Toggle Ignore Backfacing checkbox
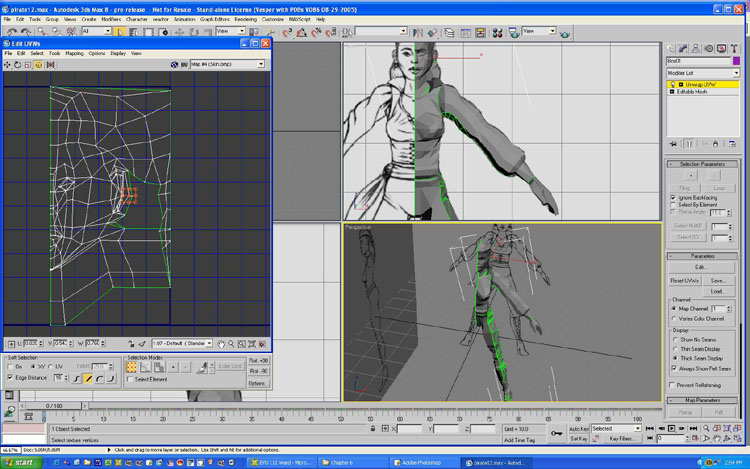 pyautogui.click(x=673, y=198)
